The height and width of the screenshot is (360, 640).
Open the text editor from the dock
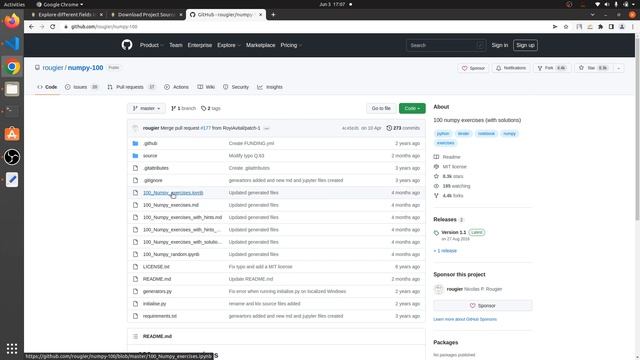[12, 180]
